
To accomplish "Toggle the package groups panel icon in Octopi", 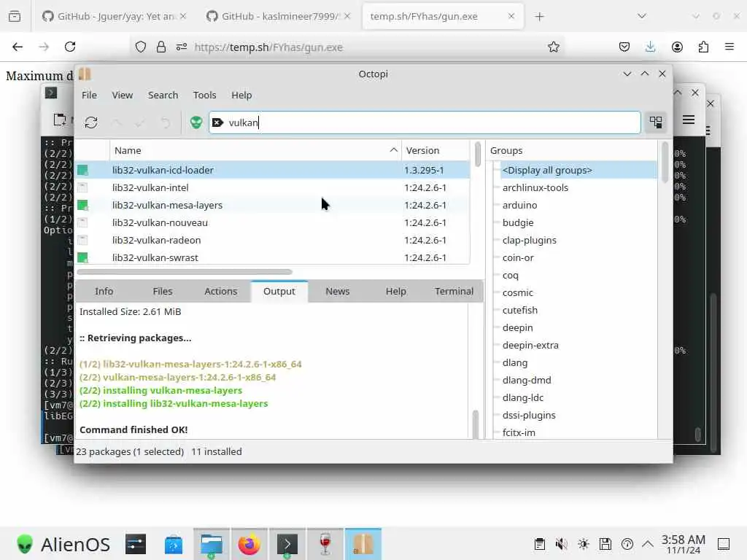I will pyautogui.click(x=656, y=122).
